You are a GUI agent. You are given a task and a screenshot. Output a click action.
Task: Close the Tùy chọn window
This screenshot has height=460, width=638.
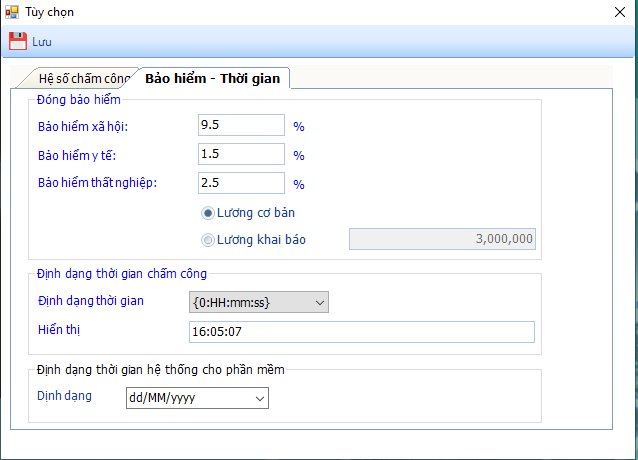pos(620,12)
